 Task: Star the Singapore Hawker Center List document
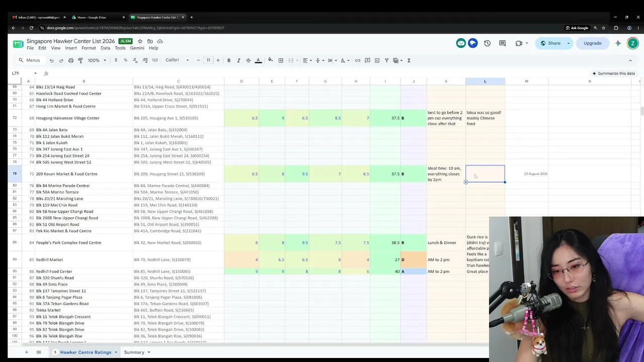coord(140,41)
